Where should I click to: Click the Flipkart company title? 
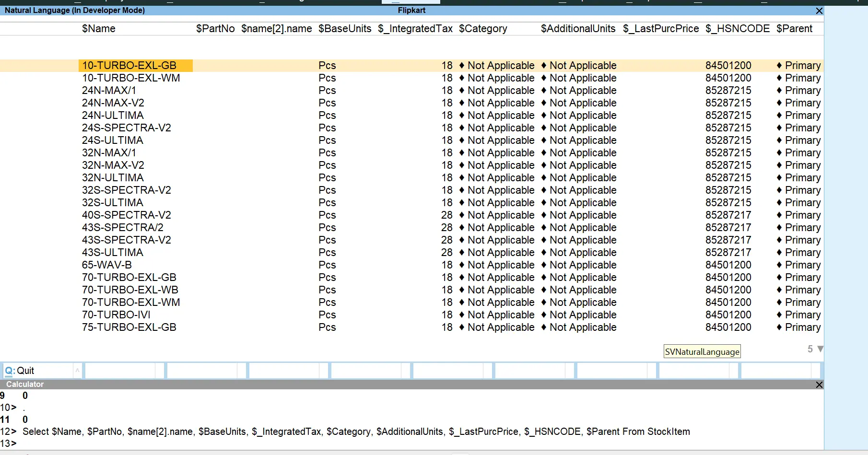coord(411,10)
